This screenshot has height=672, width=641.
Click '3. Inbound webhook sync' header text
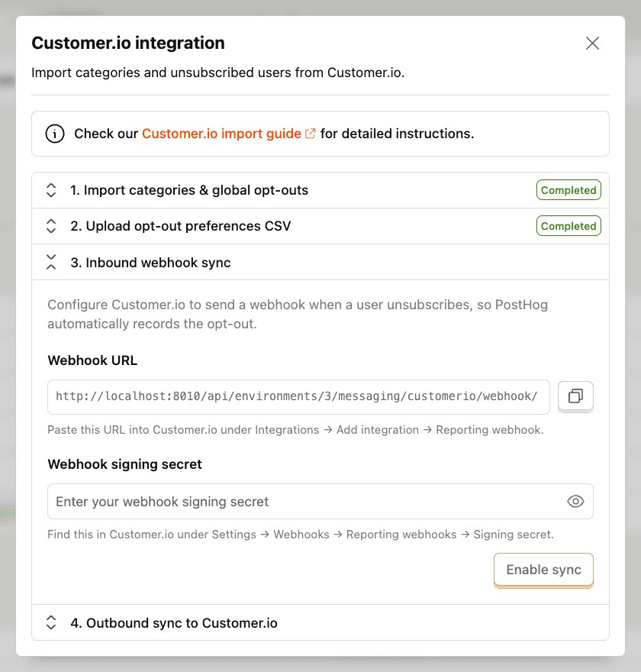150,262
